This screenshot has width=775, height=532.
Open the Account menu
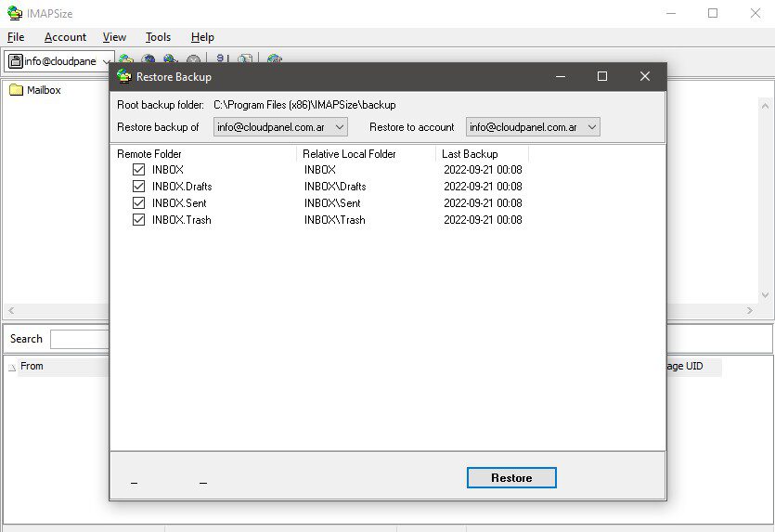[65, 37]
